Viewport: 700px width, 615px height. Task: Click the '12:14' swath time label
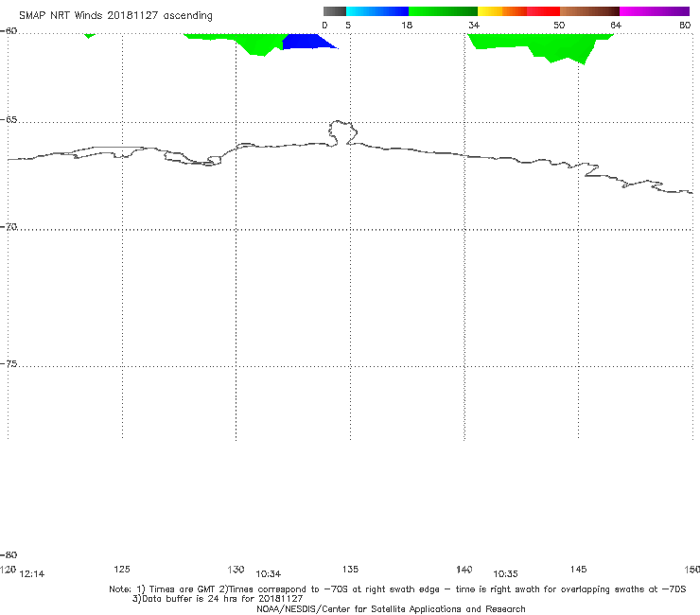32,574
